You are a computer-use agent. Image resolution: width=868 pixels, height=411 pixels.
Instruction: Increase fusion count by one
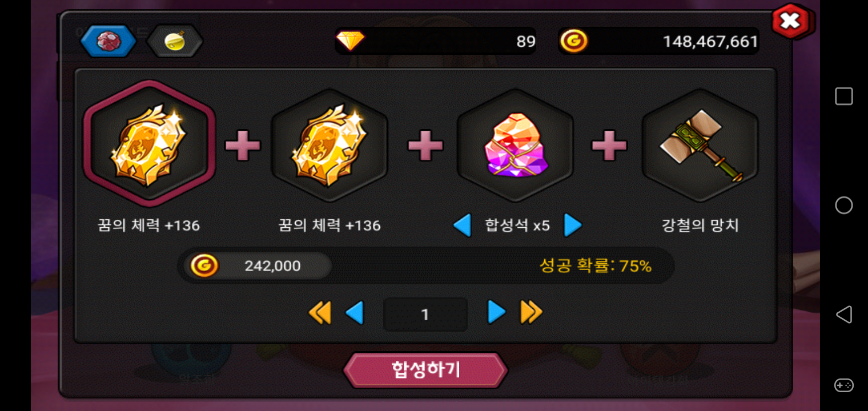click(x=496, y=312)
